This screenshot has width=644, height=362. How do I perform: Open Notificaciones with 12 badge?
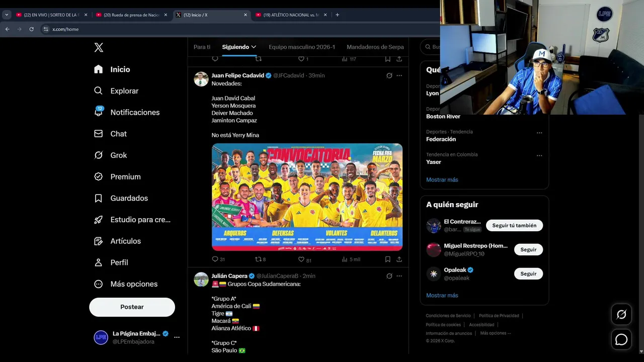127,112
